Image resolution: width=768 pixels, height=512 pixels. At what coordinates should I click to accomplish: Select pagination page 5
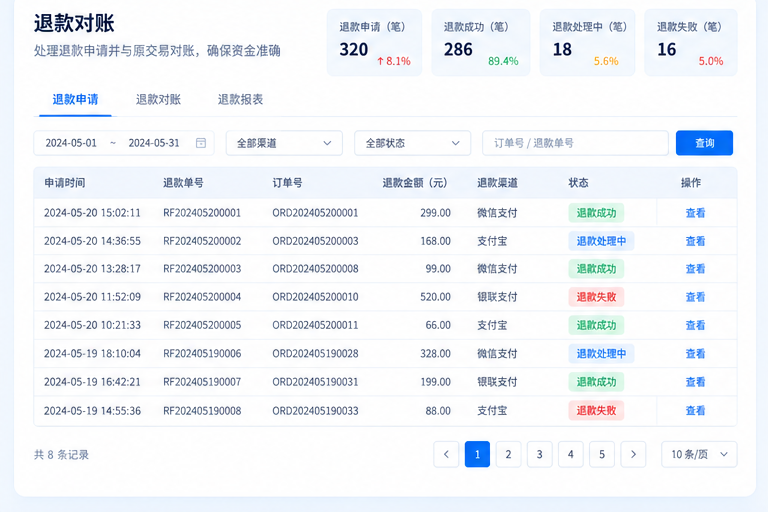[602, 454]
